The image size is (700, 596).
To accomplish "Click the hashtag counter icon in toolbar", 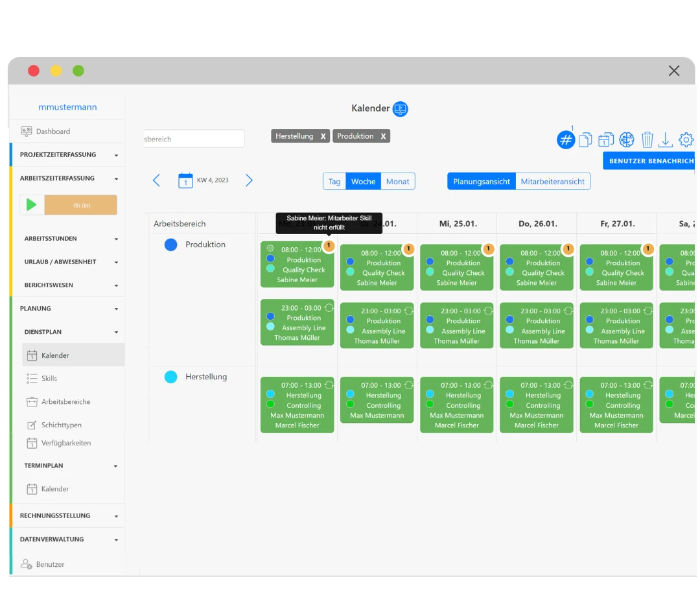I will tap(566, 139).
